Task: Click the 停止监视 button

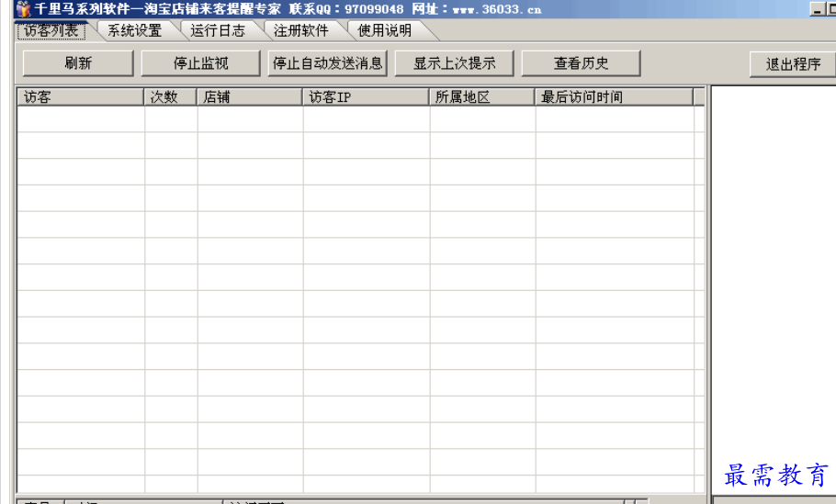Action: point(200,63)
